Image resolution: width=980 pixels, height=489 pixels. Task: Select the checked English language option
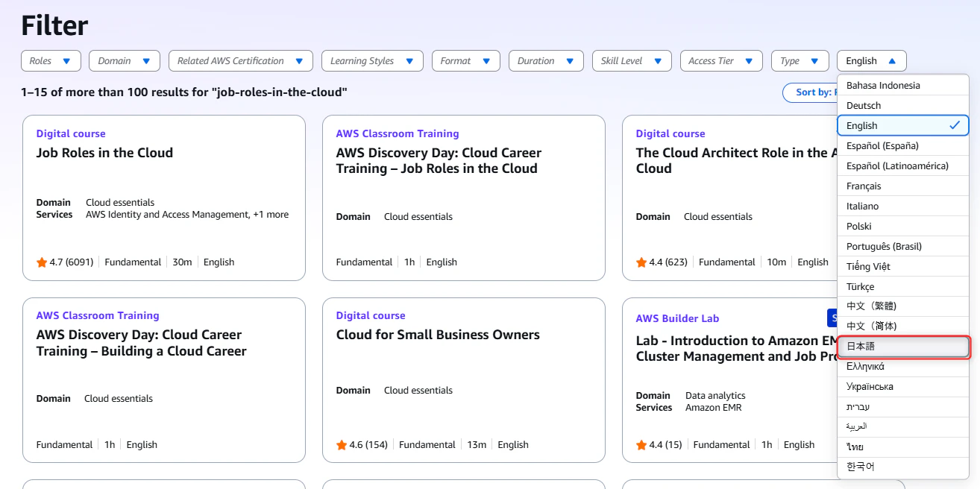click(903, 125)
